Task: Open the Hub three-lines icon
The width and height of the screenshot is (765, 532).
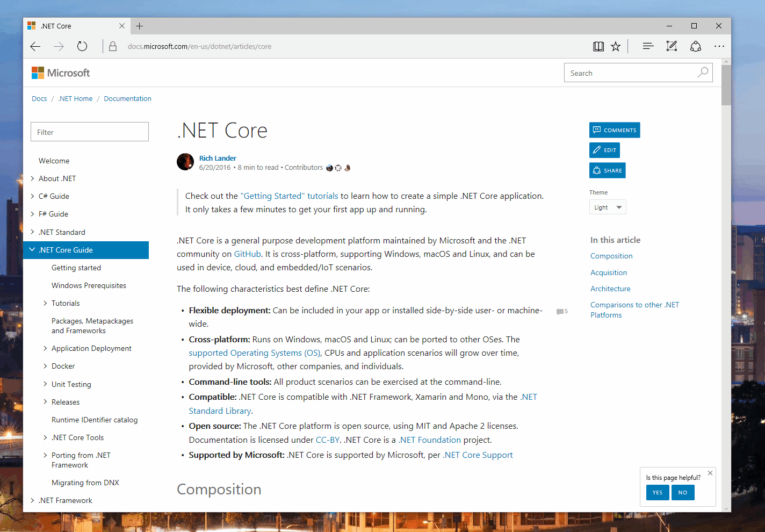Action: point(648,47)
